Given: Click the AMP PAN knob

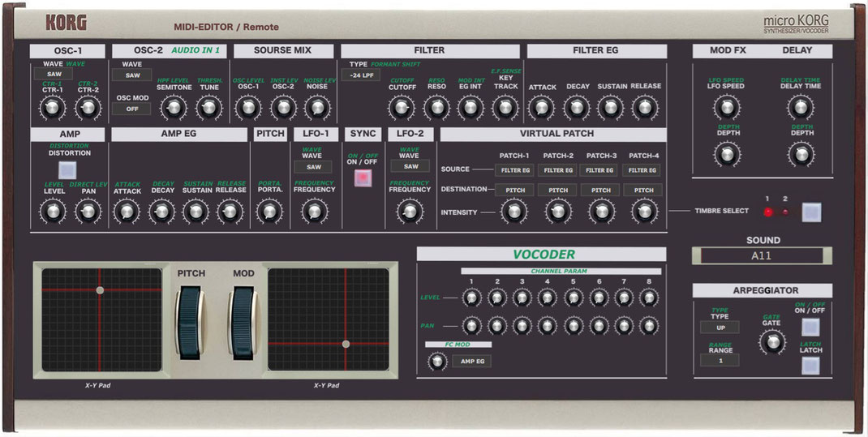Looking at the screenshot, I should pos(88,212).
